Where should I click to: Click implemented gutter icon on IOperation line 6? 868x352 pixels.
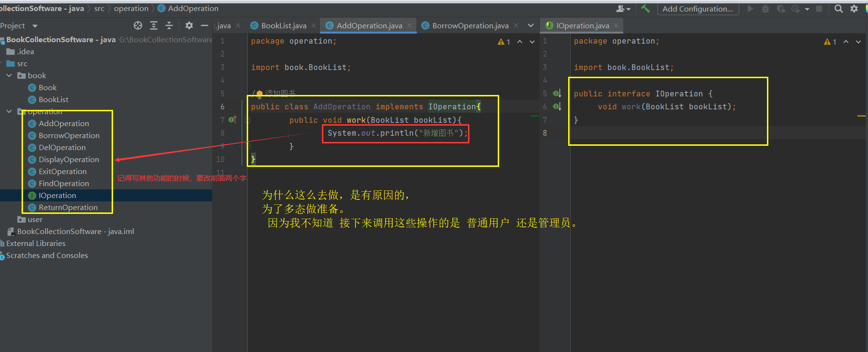pyautogui.click(x=557, y=106)
